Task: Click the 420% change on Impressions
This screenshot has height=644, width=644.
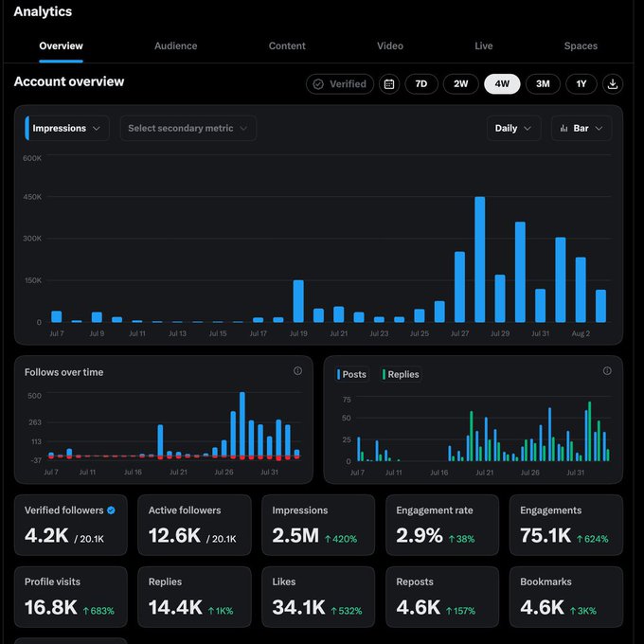Action: coord(341,539)
